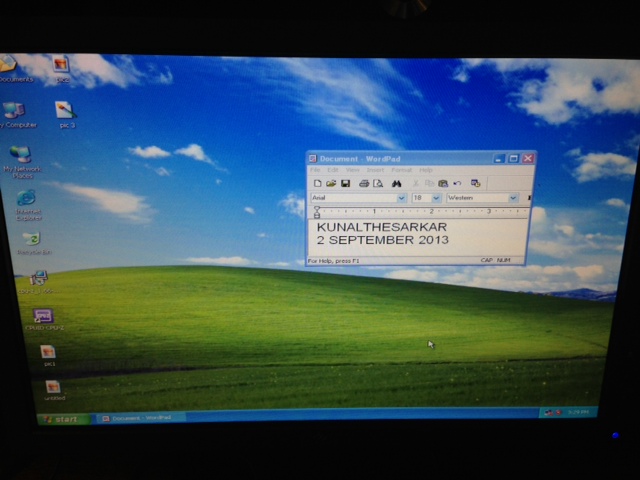This screenshot has height=480, width=640.
Task: Open the File menu in WordPad
Action: pos(315,170)
